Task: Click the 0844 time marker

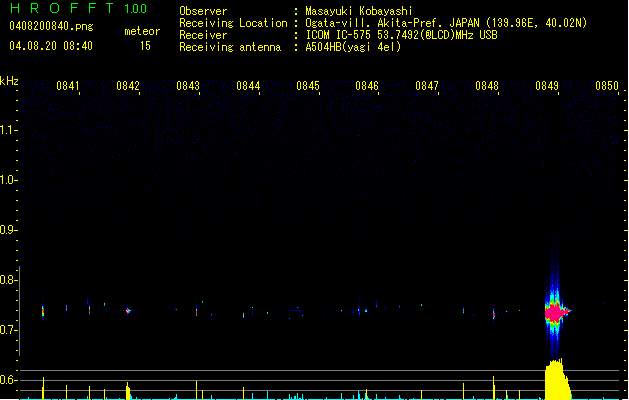Action: click(x=248, y=86)
